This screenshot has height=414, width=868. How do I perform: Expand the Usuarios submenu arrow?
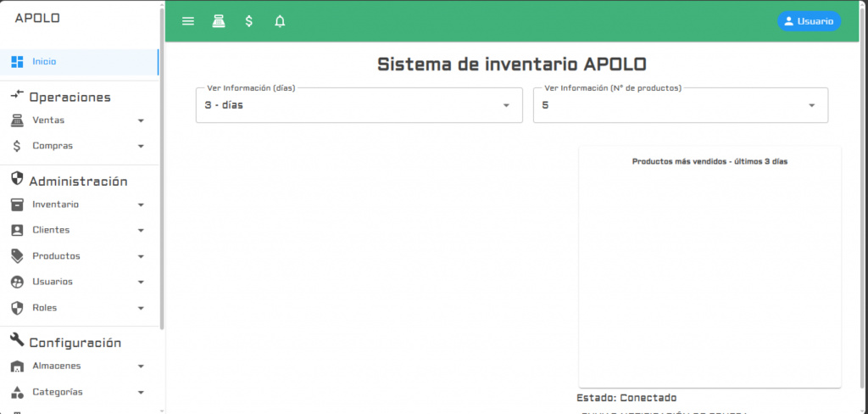tap(141, 282)
